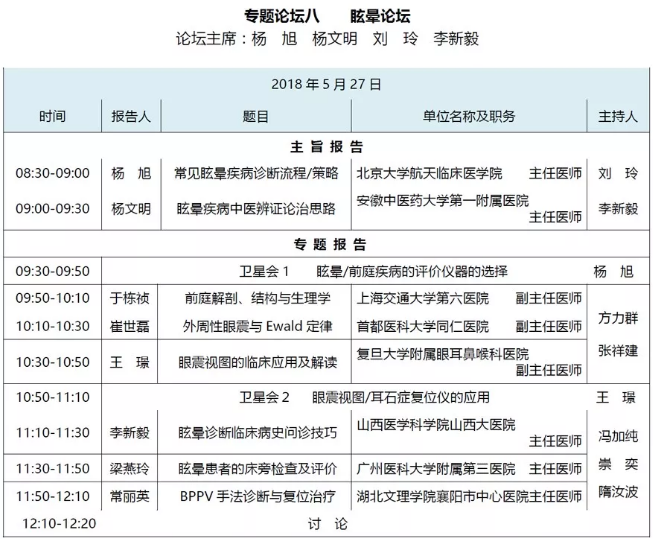Click topic "常见眩晕疾病诊断流程/策略"

pos(256,173)
